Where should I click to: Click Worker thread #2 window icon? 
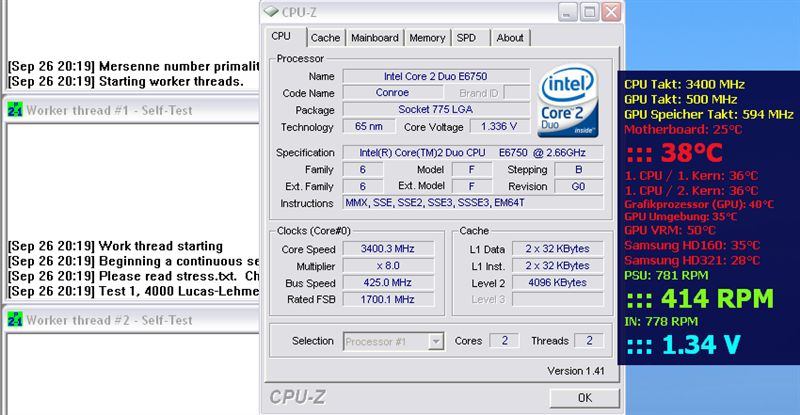point(15,320)
